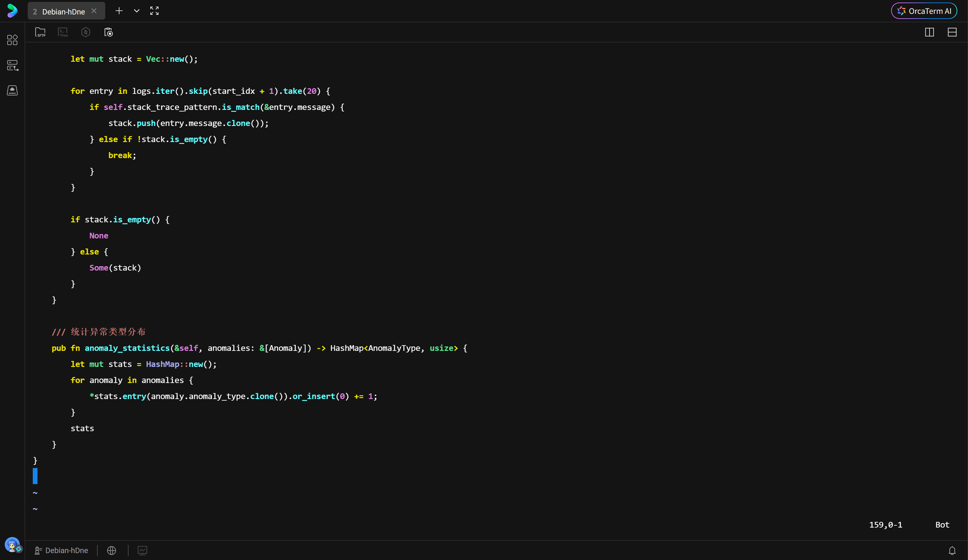Viewport: 968px width, 560px height.
Task: Open the apps grid sidebar icon
Action: coord(12,40)
